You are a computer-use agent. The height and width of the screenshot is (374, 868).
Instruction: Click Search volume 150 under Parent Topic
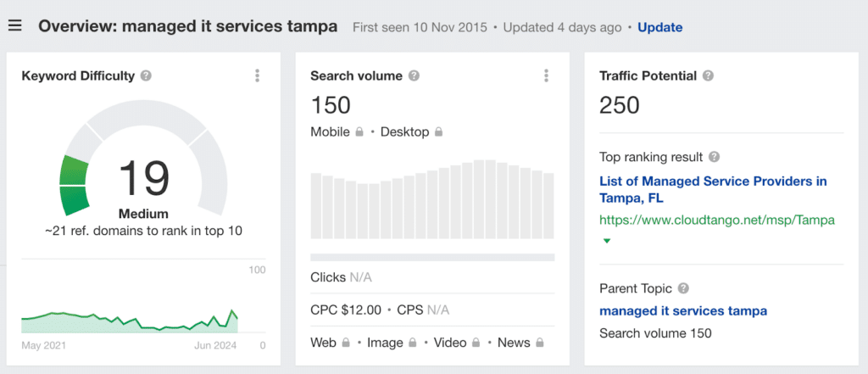[x=655, y=333]
